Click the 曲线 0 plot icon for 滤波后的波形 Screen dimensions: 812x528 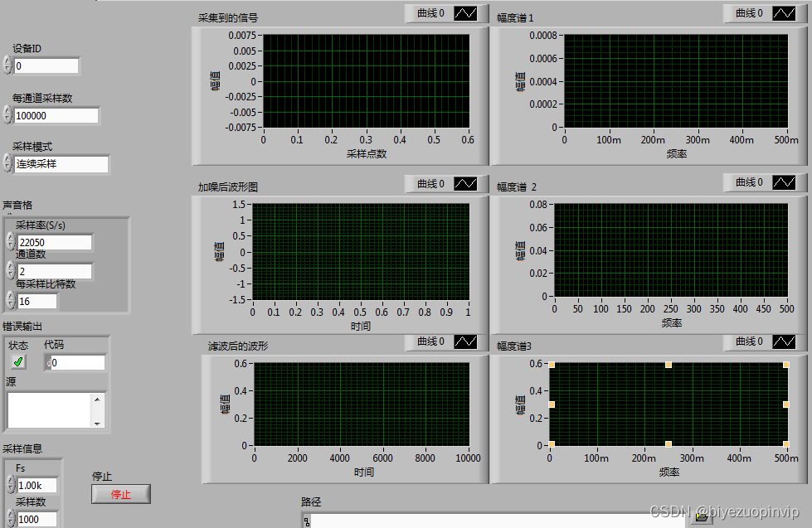pyautogui.click(x=465, y=342)
